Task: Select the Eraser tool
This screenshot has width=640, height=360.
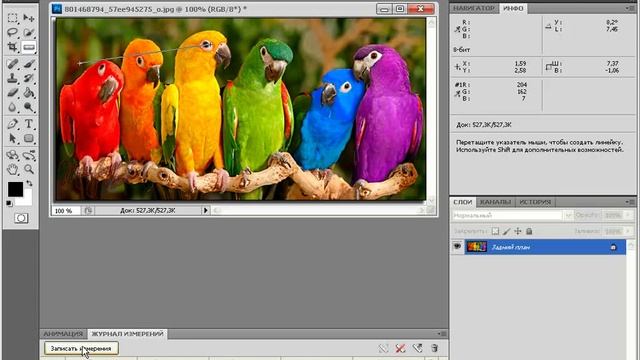Action: click(x=13, y=93)
